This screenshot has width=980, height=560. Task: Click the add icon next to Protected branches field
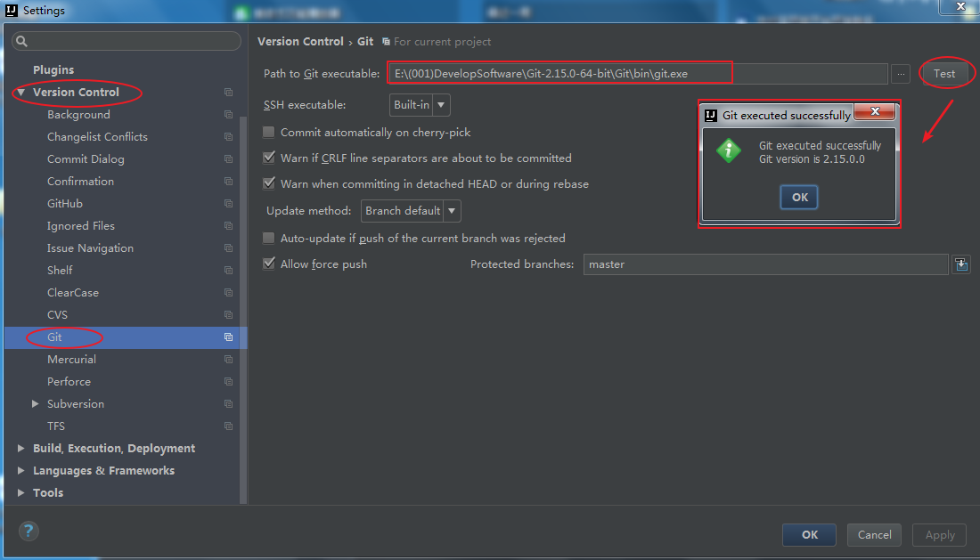[x=961, y=264]
